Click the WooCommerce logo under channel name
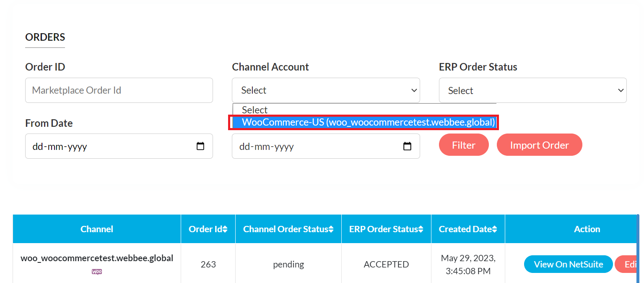This screenshot has width=644, height=283. click(x=97, y=272)
